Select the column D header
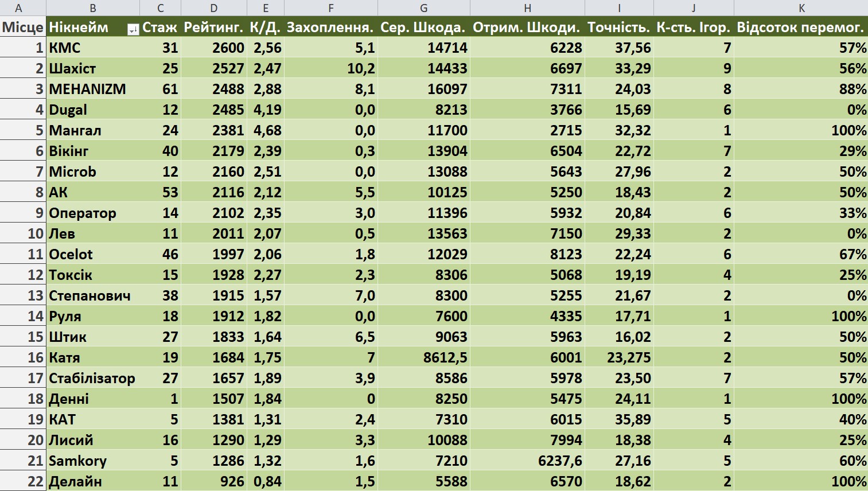Viewport: 868px width, 491px height. (x=213, y=8)
